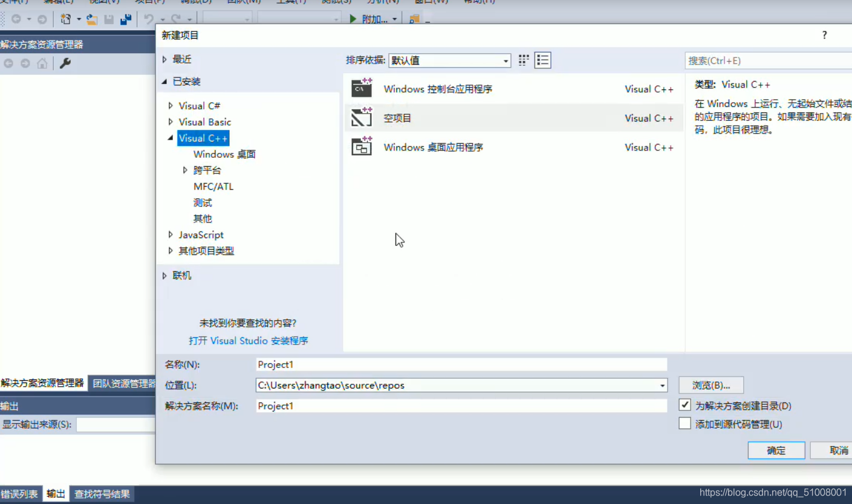Click the Undo arrow toolbar icon
The width and height of the screenshot is (852, 504).
pos(149,19)
